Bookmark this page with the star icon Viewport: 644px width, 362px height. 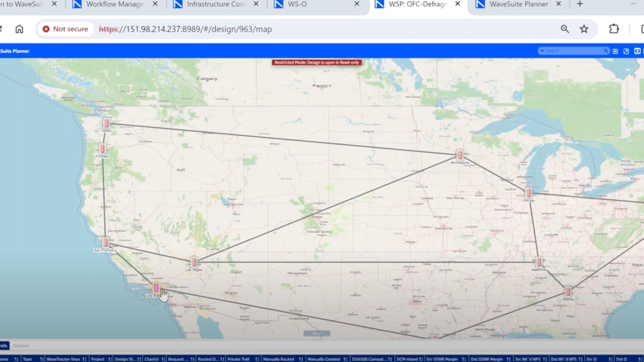click(584, 29)
